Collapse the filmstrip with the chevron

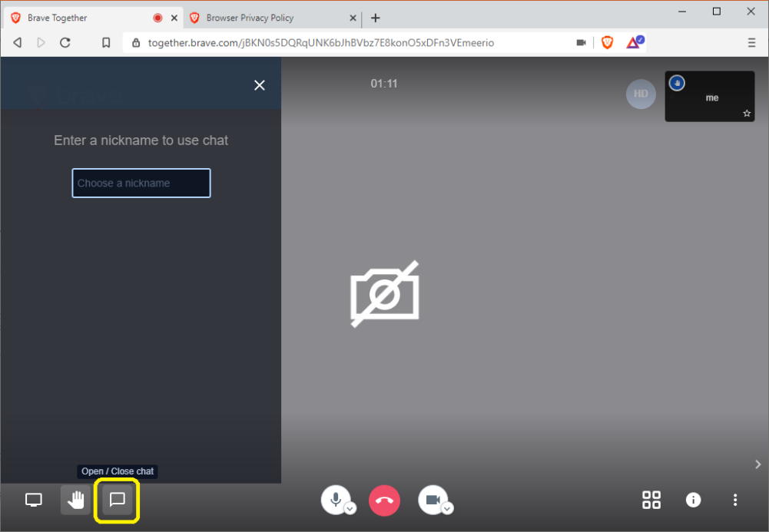tap(757, 464)
